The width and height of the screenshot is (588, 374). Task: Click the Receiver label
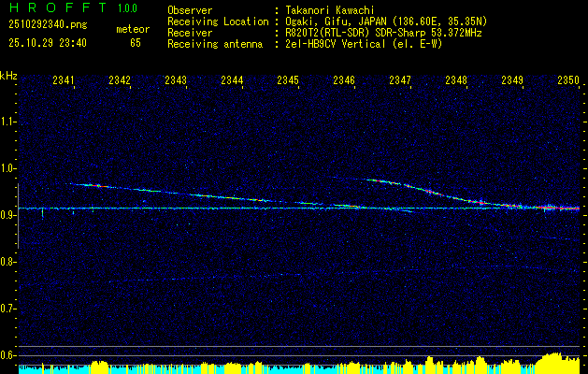pyautogui.click(x=190, y=33)
